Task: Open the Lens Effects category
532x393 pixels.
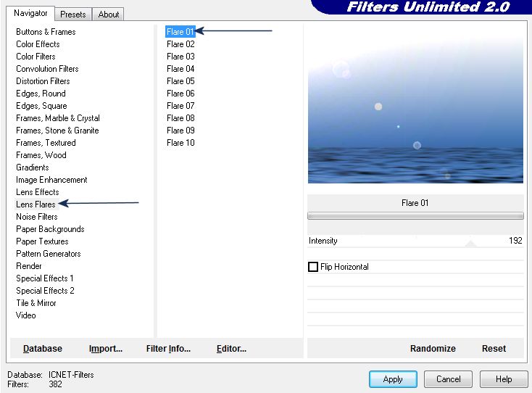Action: pyautogui.click(x=37, y=192)
